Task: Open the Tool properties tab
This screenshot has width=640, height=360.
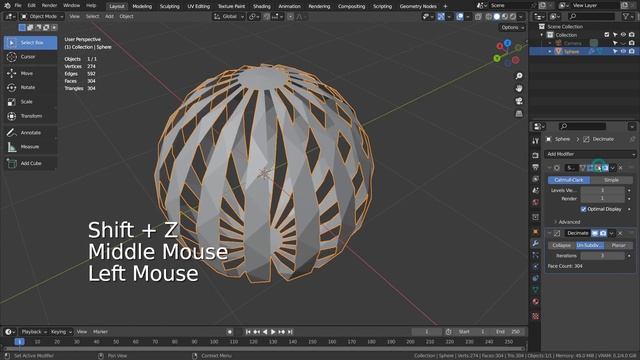Action: point(536,141)
